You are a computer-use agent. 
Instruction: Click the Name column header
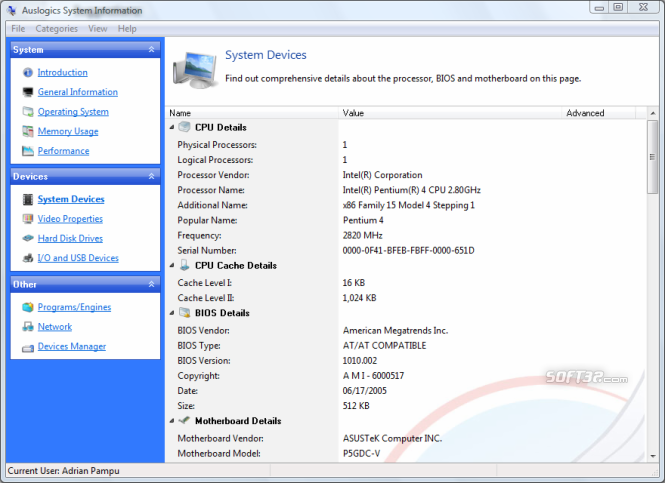point(252,113)
